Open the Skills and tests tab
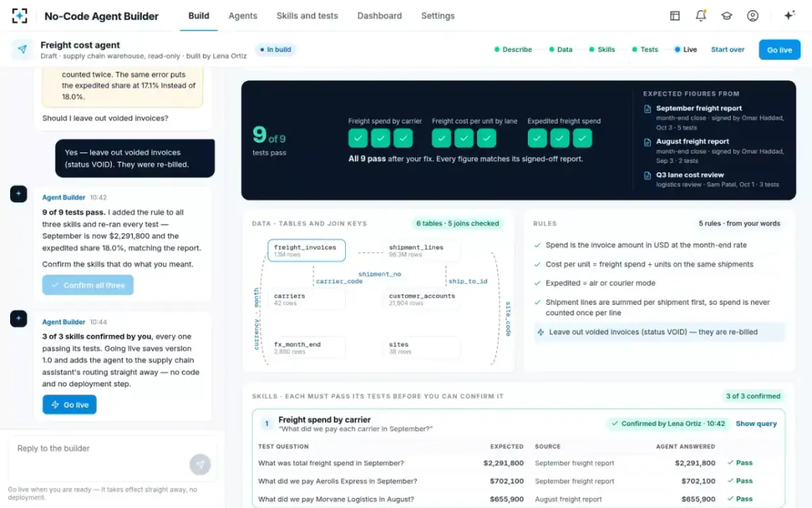The width and height of the screenshot is (812, 508). click(x=307, y=16)
